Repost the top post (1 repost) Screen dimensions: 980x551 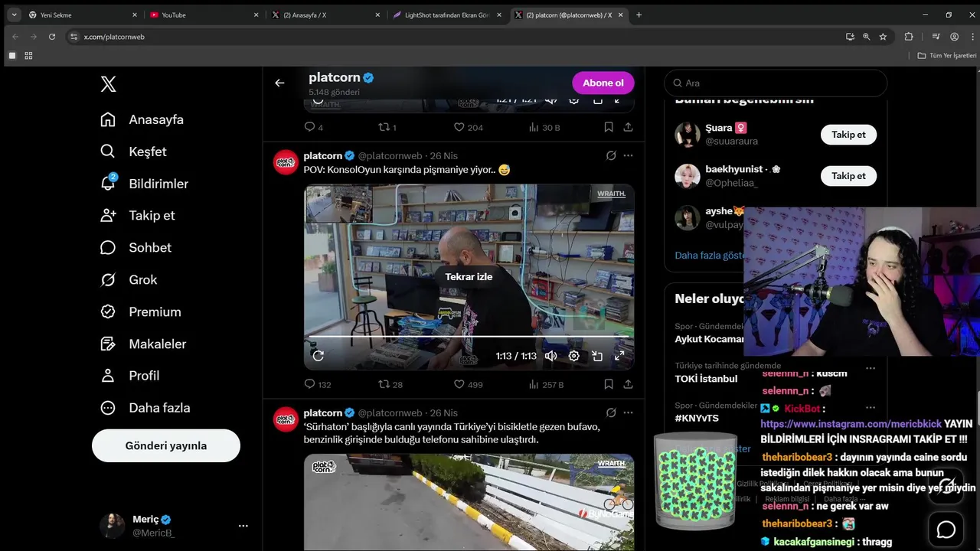387,127
